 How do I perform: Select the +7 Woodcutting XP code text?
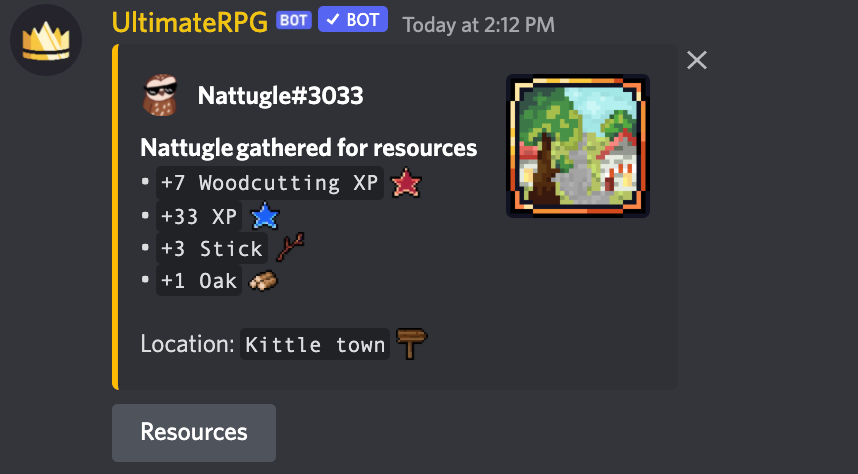[x=270, y=183]
